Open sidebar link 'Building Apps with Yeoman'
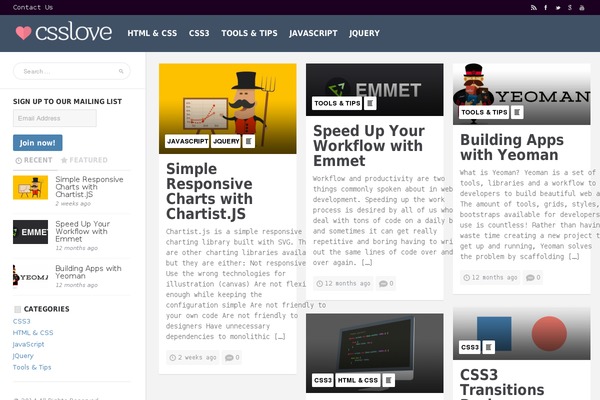Screen dimensions: 600x400 (x=88, y=272)
